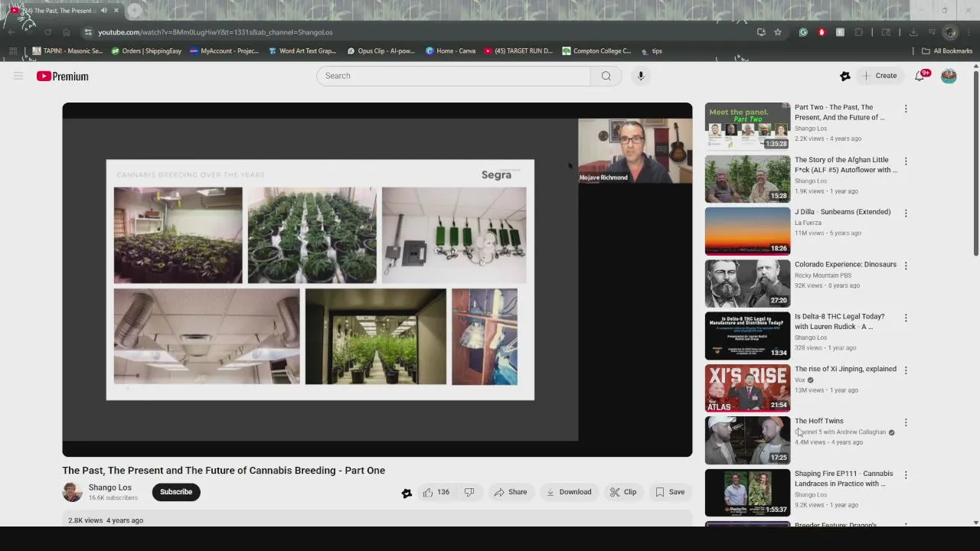This screenshot has height=551, width=980.
Task: Open Home - Canva bookmark
Action: click(450, 51)
